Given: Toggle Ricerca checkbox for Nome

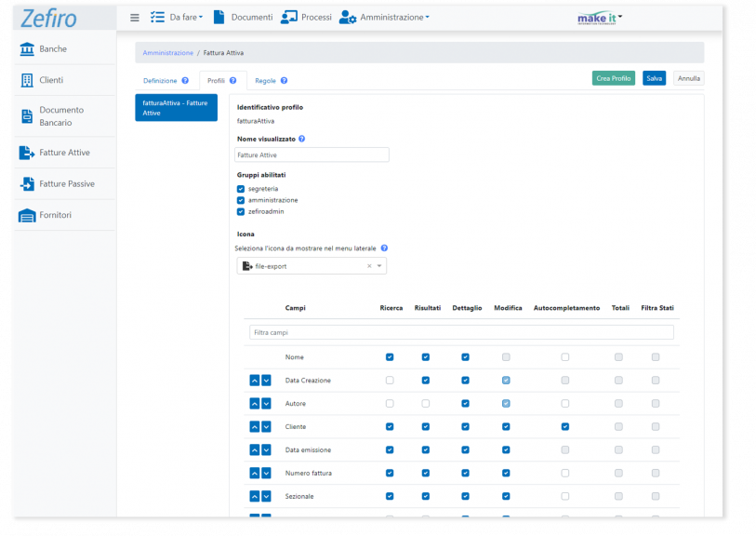Looking at the screenshot, I should coord(390,357).
